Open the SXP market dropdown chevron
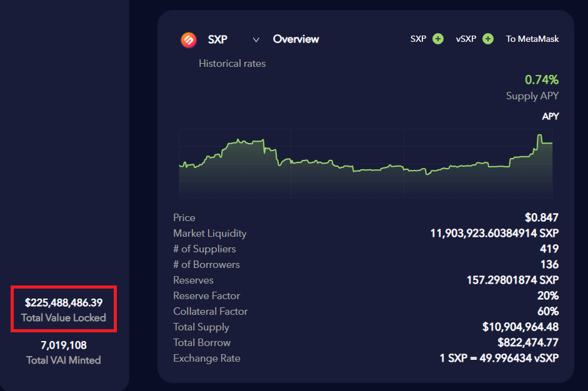 [x=256, y=40]
